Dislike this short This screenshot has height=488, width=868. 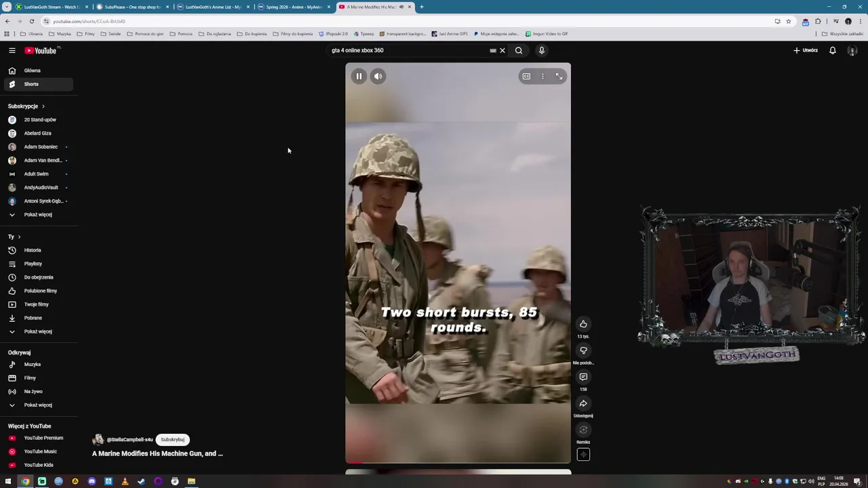point(583,350)
